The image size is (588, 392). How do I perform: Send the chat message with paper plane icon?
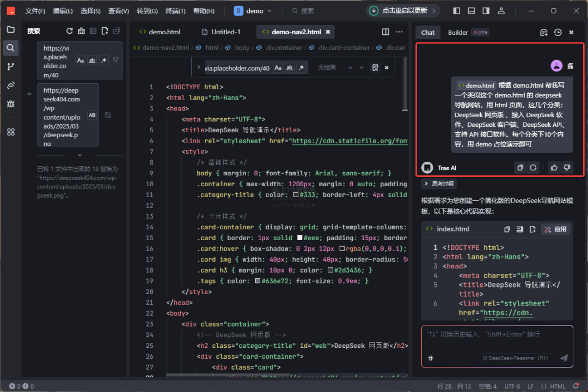pos(563,358)
